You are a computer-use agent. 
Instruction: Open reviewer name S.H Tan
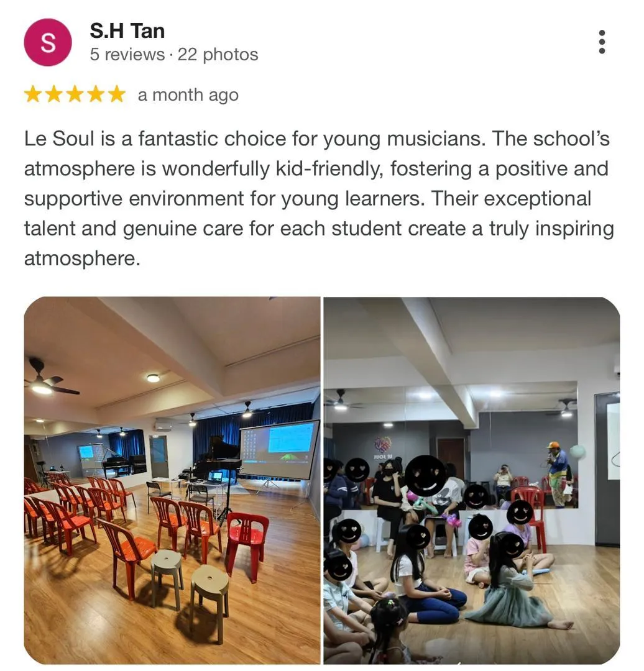tap(127, 31)
